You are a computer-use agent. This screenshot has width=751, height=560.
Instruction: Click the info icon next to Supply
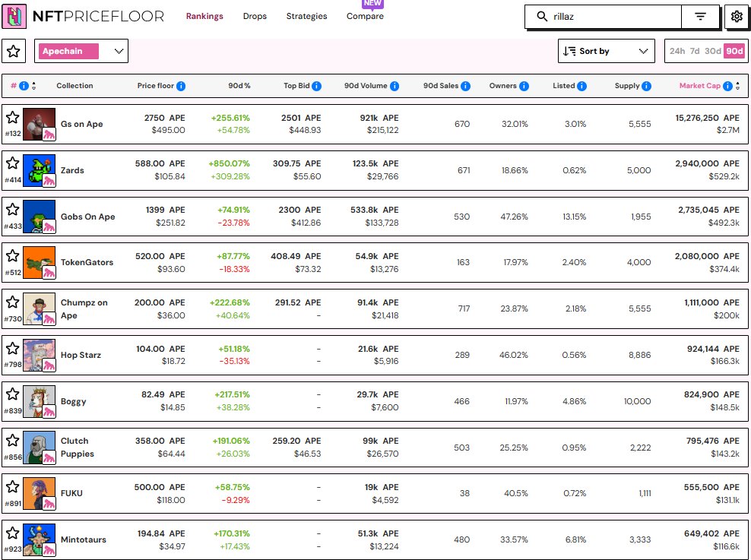[647, 86]
